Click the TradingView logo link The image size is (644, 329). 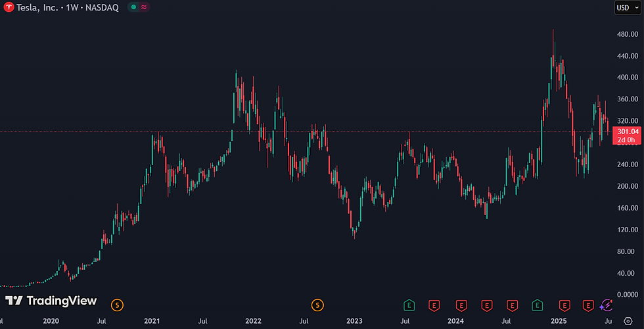51,301
